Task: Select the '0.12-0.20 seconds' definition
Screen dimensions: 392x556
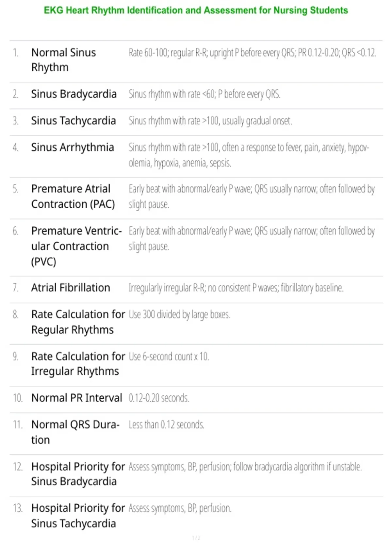Action: pos(159,398)
